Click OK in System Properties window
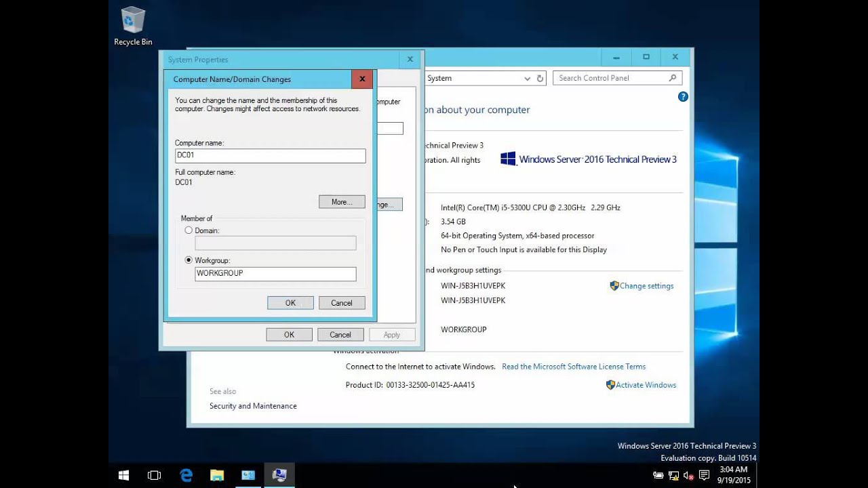 (289, 335)
